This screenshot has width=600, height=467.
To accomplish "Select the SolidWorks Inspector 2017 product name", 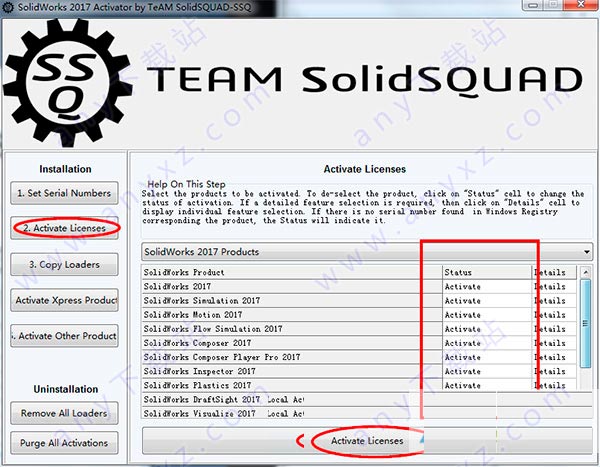I will (x=292, y=372).
